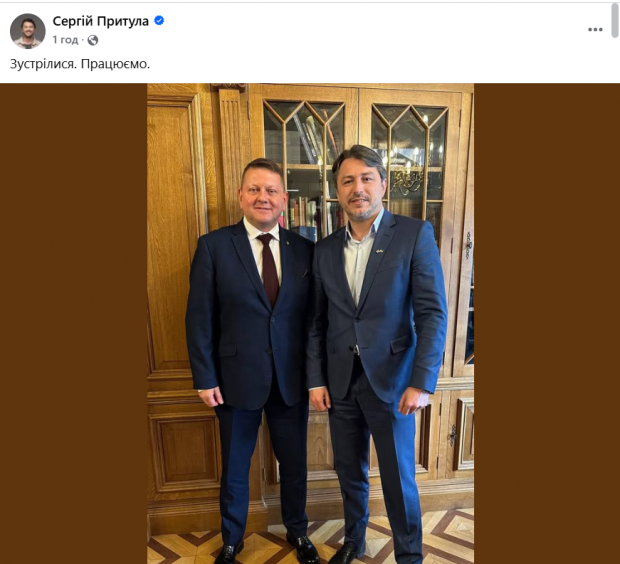Click the right man's lapel pin in photo

tap(379, 251)
